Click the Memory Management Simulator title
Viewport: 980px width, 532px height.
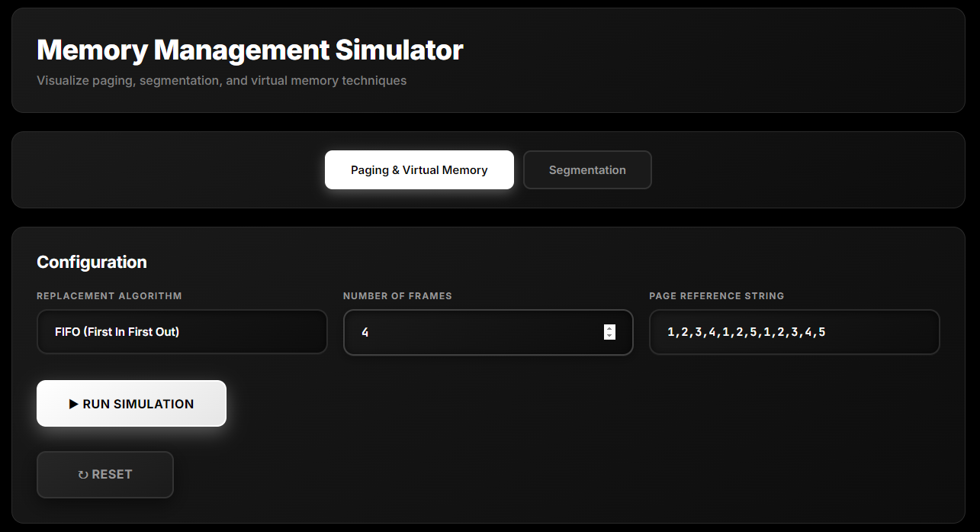click(249, 50)
